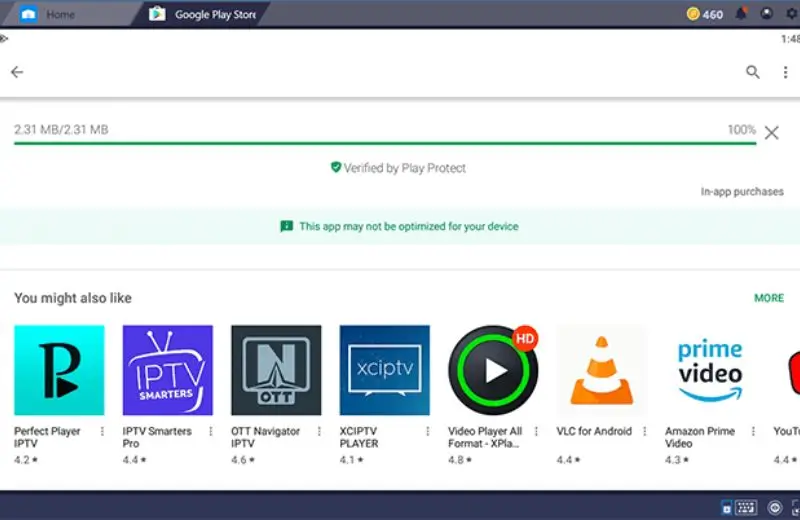Click the download progress bar

pos(384,144)
